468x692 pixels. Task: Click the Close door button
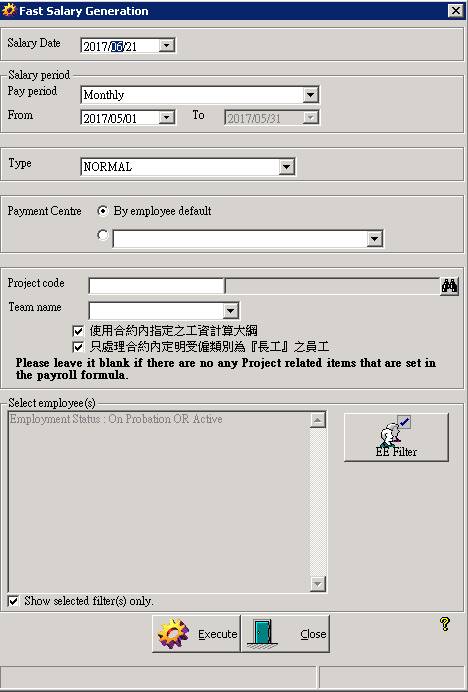285,634
